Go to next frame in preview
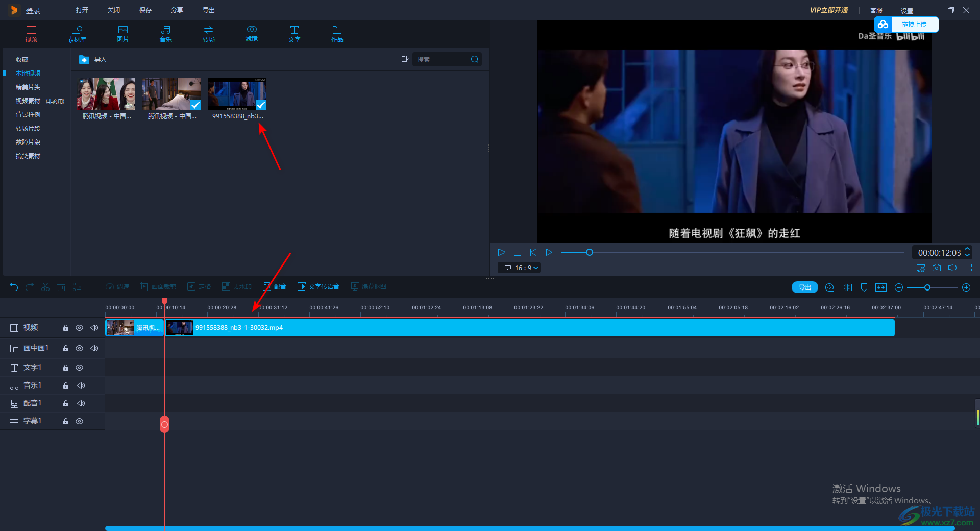This screenshot has height=531, width=980. click(x=549, y=252)
